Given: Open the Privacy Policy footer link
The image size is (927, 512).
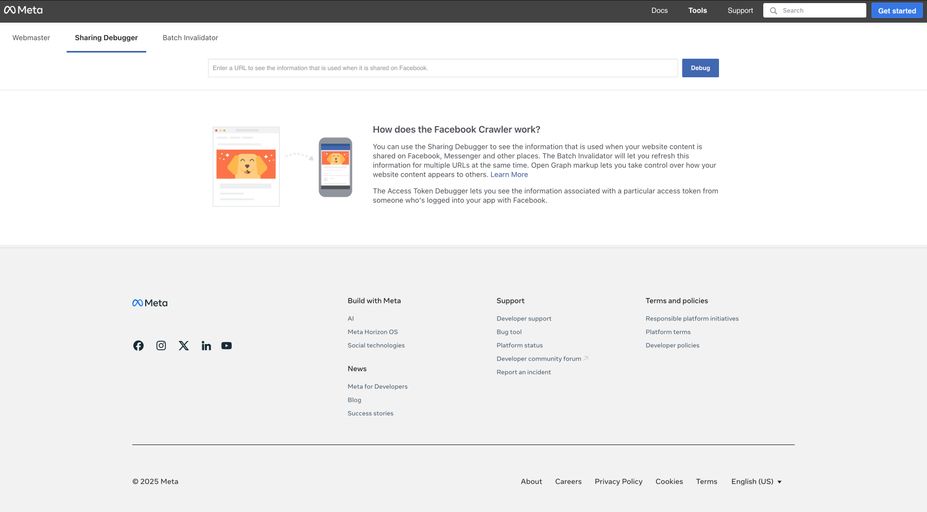Looking at the screenshot, I should point(618,482).
